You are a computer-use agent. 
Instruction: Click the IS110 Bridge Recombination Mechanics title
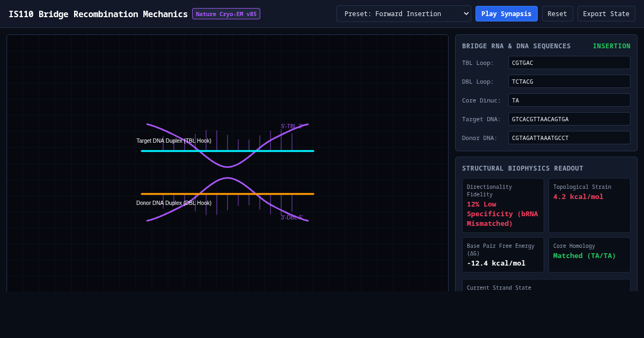98,14
